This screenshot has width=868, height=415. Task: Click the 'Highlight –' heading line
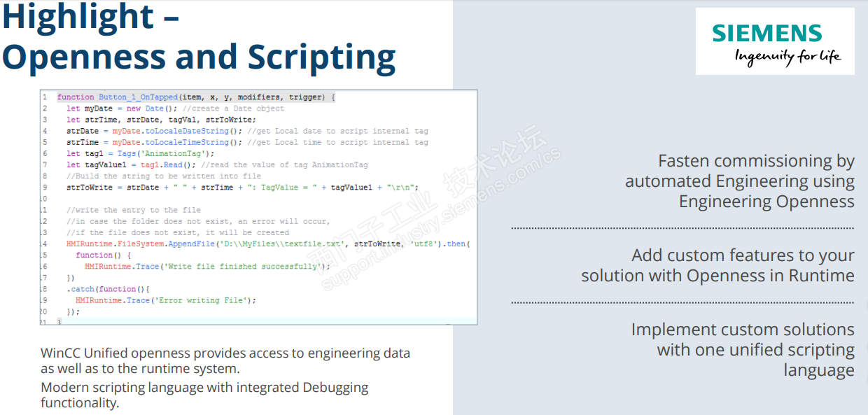[x=90, y=16]
